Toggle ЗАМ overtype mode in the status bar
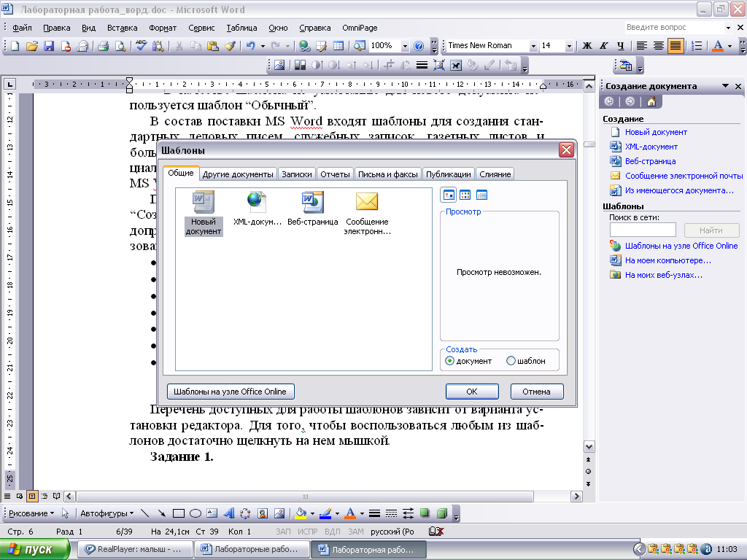 click(x=355, y=532)
